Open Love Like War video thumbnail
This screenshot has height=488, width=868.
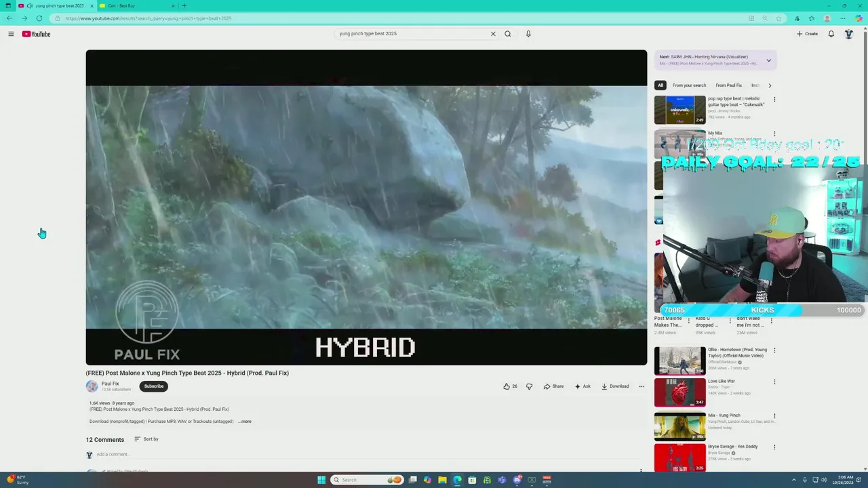tap(679, 392)
